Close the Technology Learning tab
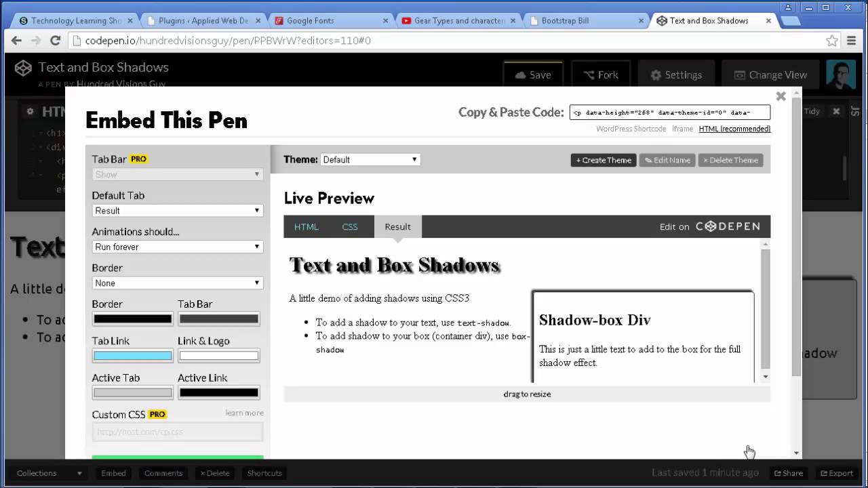The image size is (868, 488). pos(130,21)
